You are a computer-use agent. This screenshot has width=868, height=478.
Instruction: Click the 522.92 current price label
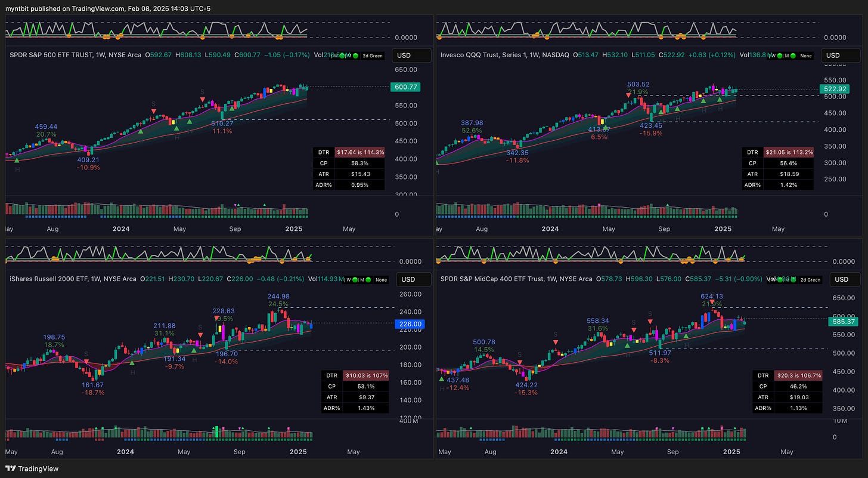tap(833, 89)
